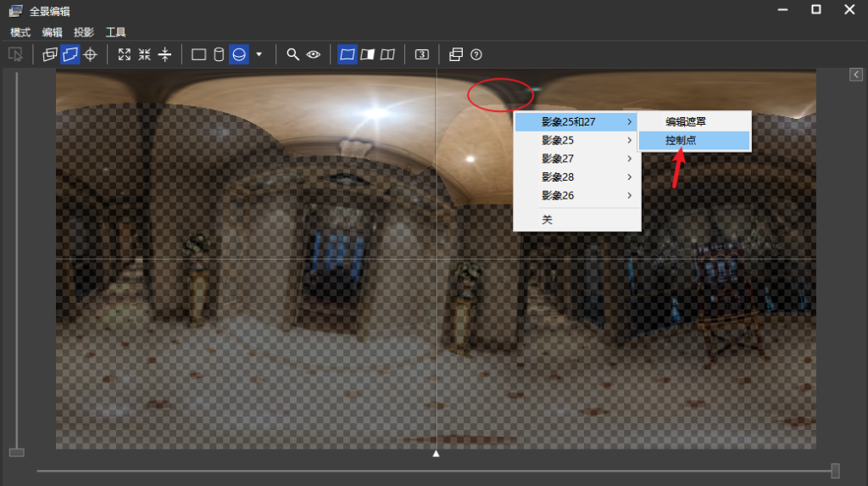Minimize the 全景编辑 window
Viewport: 868px width, 486px height.
tap(782, 9)
